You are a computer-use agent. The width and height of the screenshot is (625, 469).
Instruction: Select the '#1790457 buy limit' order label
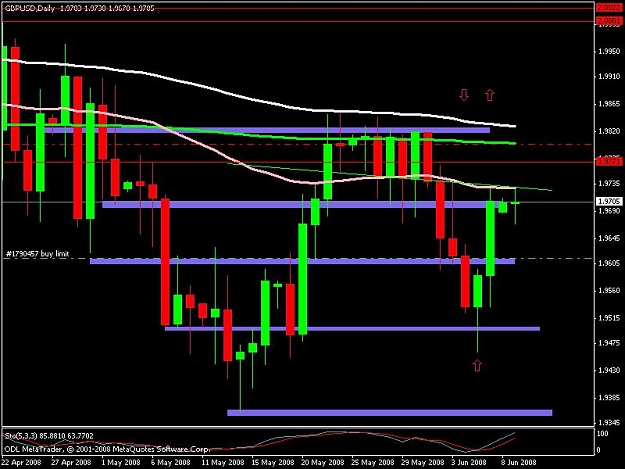coord(38,253)
